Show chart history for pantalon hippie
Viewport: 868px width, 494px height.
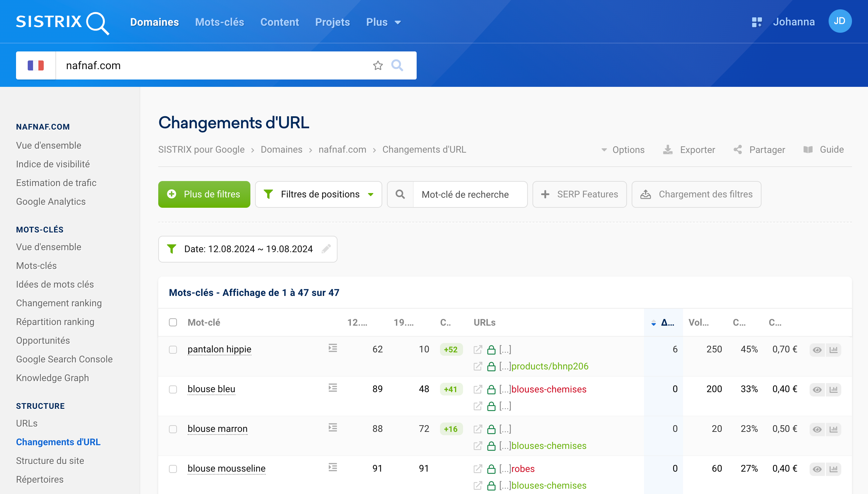(833, 350)
